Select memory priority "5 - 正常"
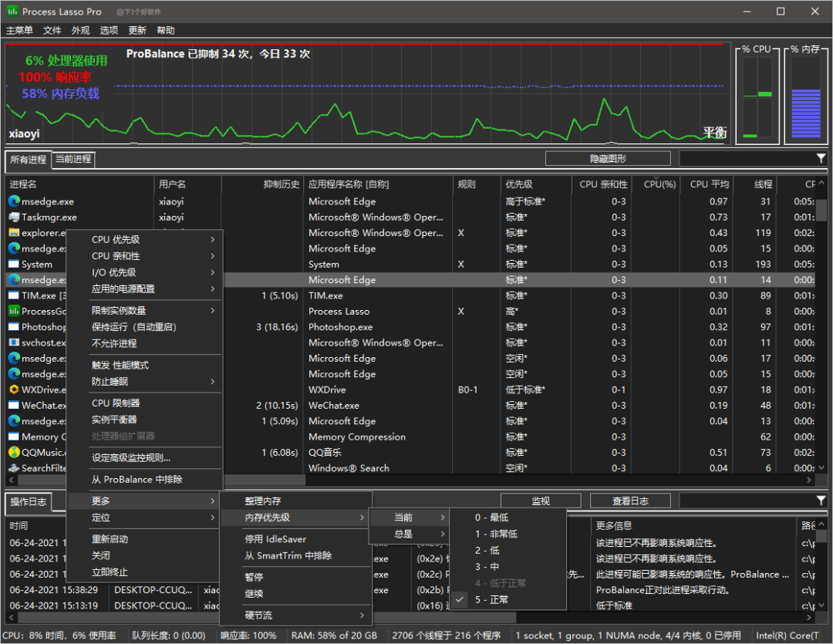833x644 pixels. click(x=491, y=599)
